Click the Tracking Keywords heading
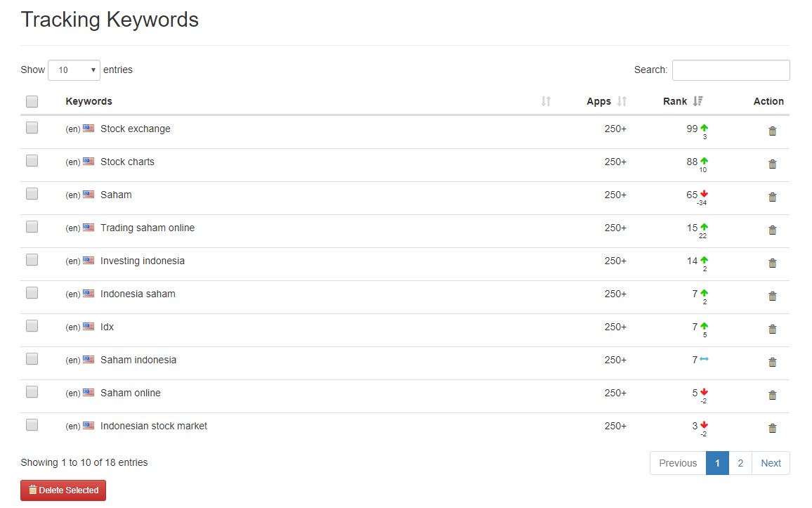Viewport: 812px width, 508px height. click(110, 20)
